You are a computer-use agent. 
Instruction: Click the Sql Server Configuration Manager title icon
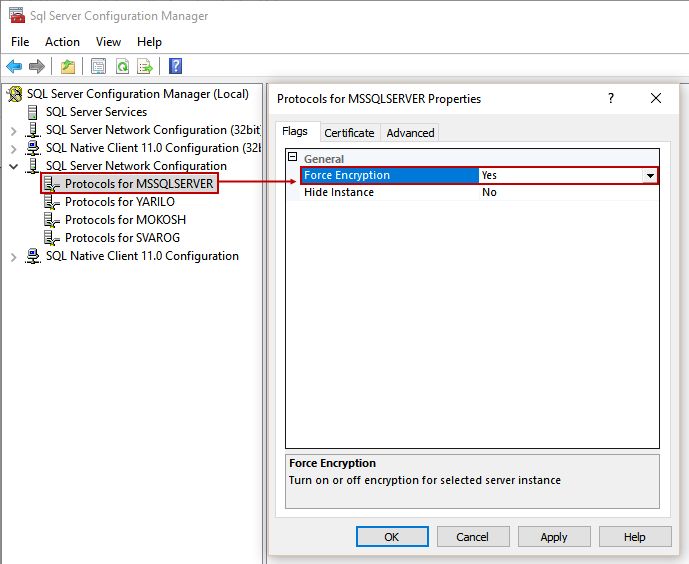(17, 15)
